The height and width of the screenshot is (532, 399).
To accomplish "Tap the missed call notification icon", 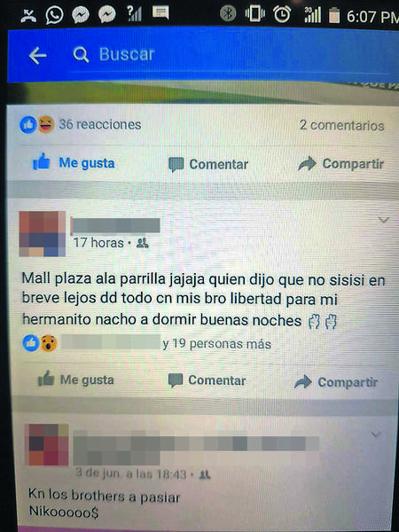I will pos(28,16).
